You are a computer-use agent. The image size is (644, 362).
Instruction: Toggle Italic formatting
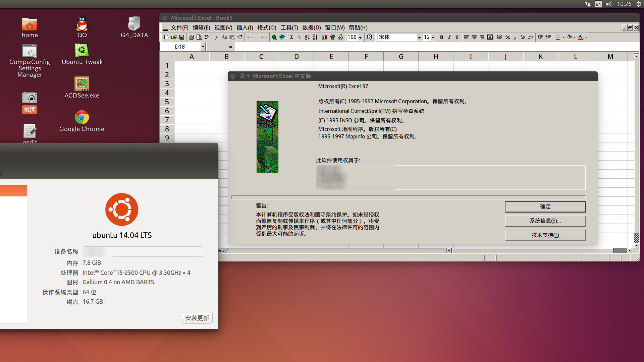coord(449,37)
